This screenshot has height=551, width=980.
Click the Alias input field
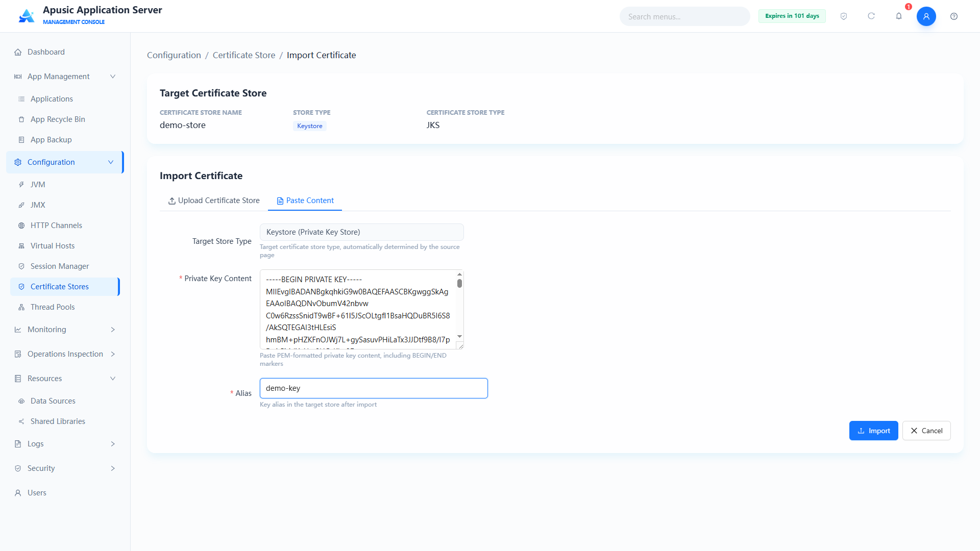click(374, 388)
